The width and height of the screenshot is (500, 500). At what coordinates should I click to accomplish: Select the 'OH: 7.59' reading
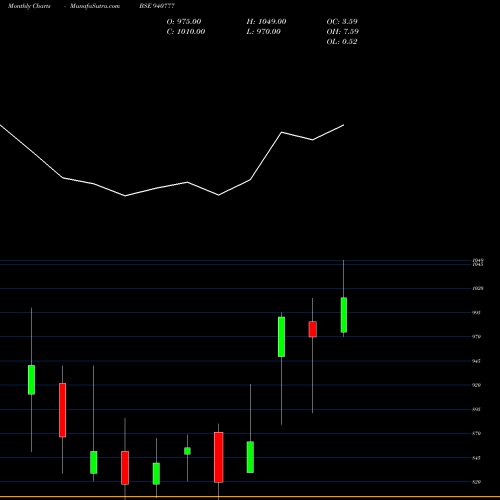[343, 31]
